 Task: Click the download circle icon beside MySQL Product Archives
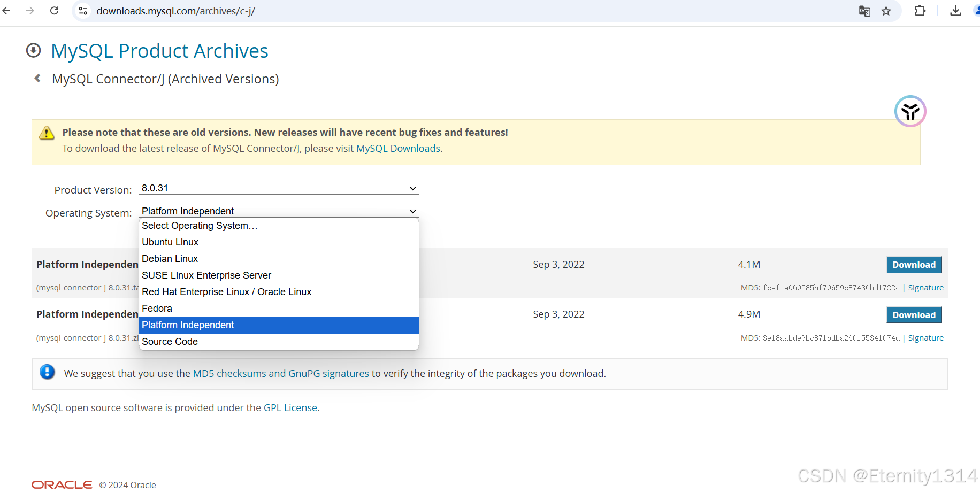(33, 50)
